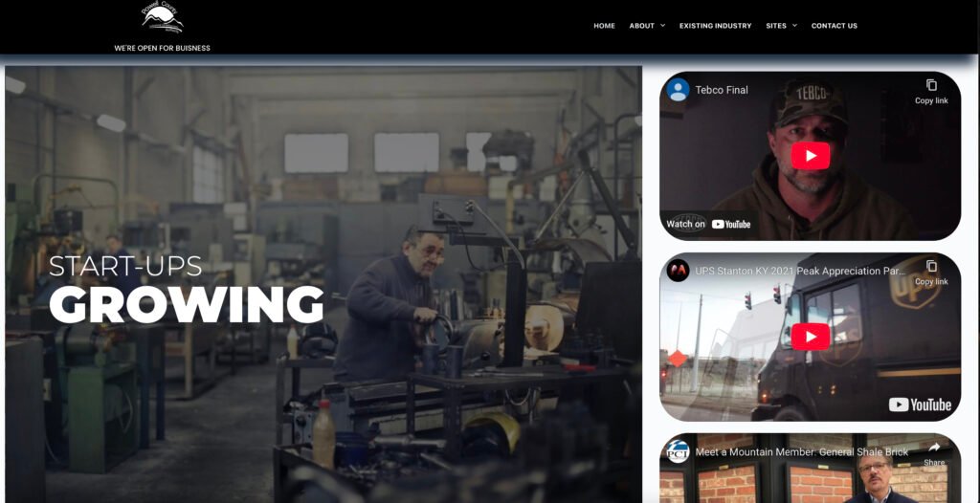Copy link for Tebco Final video
This screenshot has width=980, height=503.
click(930, 91)
